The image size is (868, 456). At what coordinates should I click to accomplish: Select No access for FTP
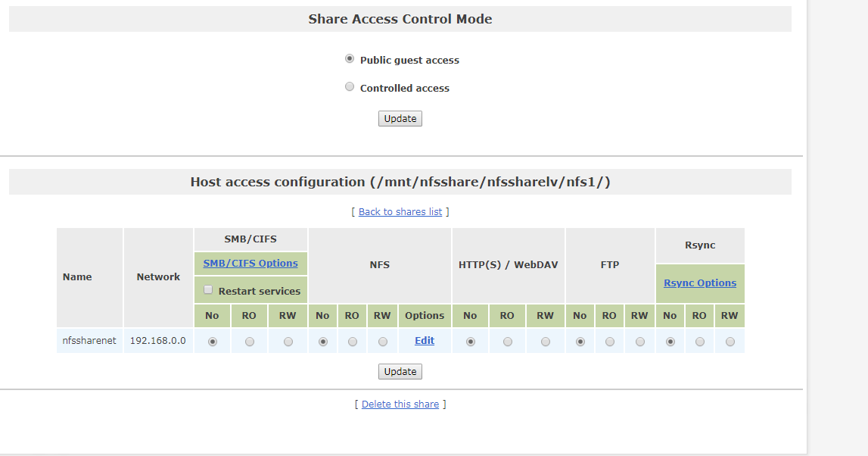(580, 341)
